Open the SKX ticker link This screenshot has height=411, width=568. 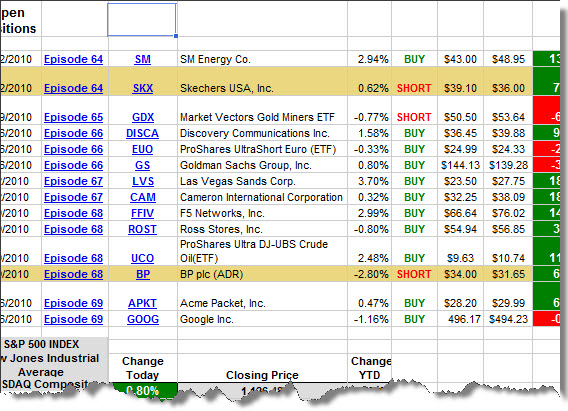tap(143, 88)
